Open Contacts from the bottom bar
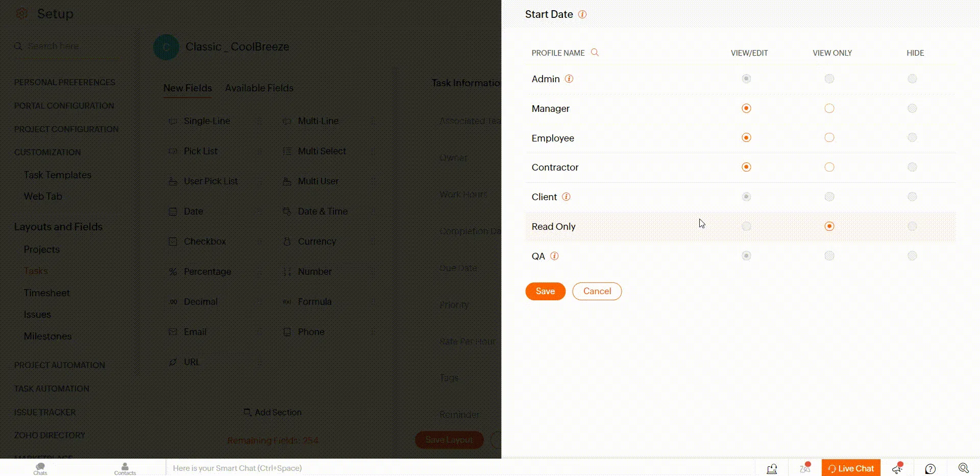This screenshot has width=980, height=476. pyautogui.click(x=125, y=468)
